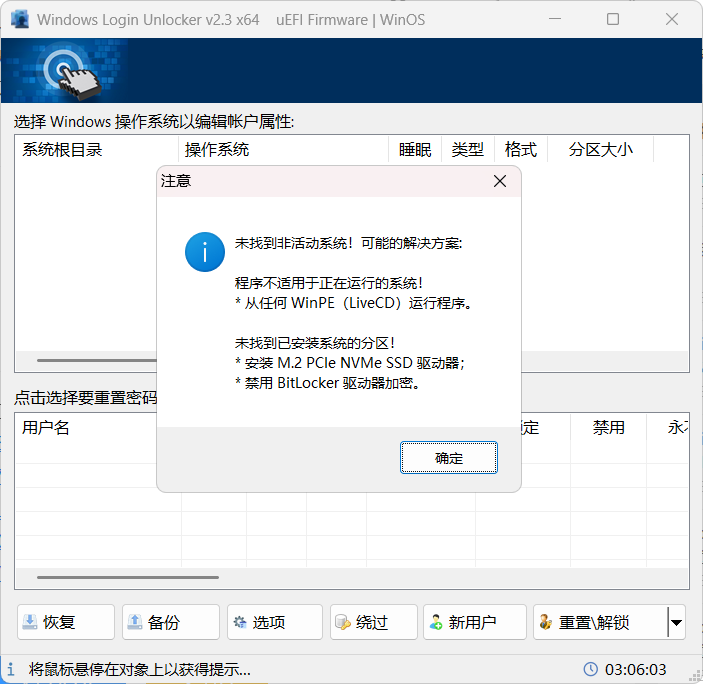Image resolution: width=703 pixels, height=684 pixels.
Task: Click the 格式 column header
Action: click(x=521, y=149)
